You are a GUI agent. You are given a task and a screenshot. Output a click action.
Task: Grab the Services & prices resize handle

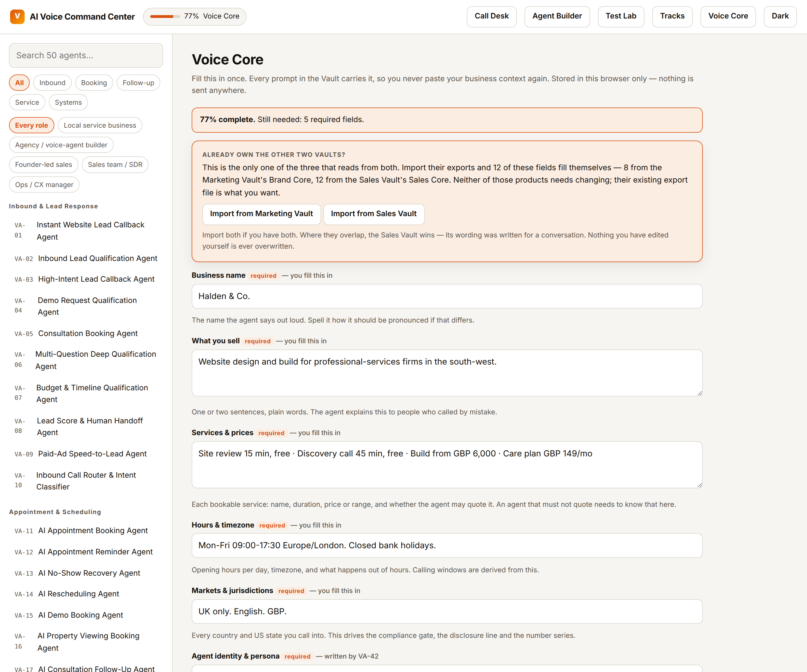[x=699, y=485]
